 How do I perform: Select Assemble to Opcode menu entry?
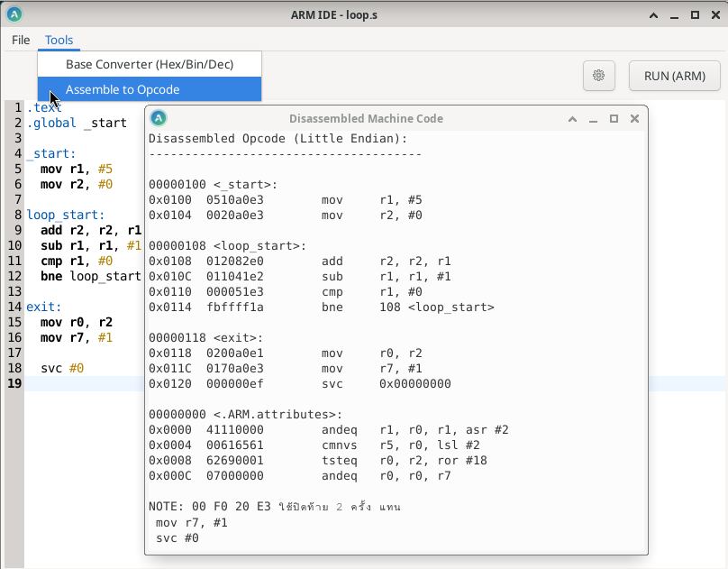coord(150,89)
